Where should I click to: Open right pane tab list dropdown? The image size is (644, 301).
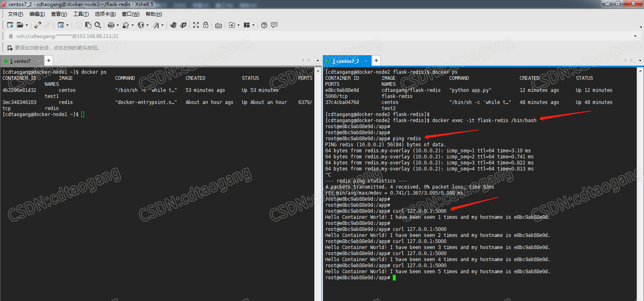(x=640, y=60)
